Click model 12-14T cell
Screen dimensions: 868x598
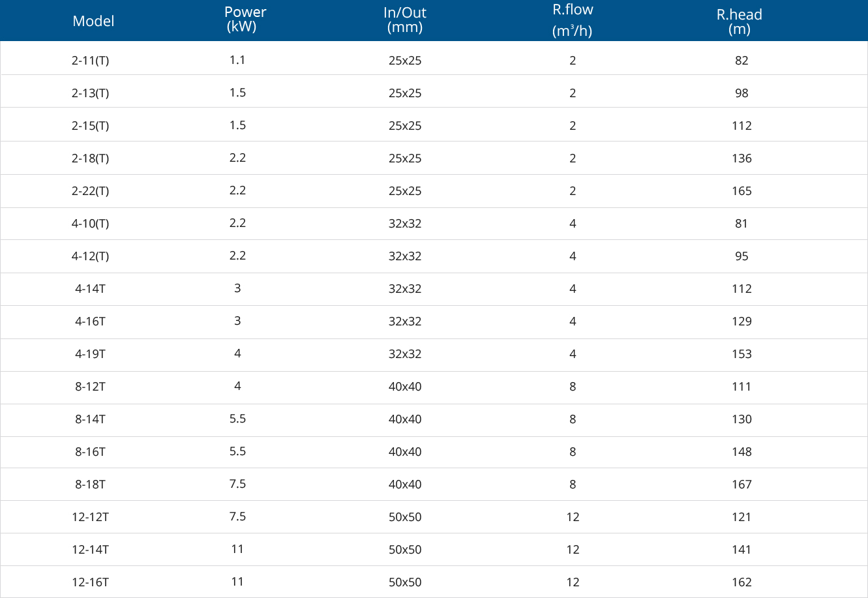(90, 550)
